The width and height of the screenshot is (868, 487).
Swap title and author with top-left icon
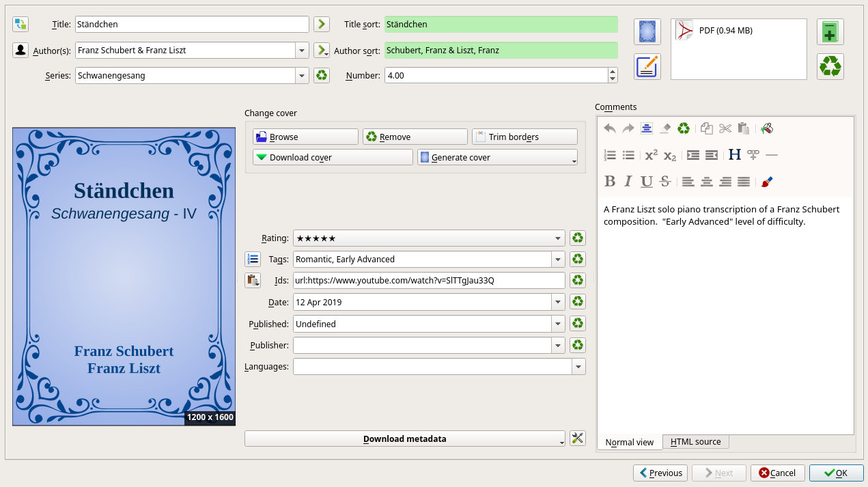(20, 25)
